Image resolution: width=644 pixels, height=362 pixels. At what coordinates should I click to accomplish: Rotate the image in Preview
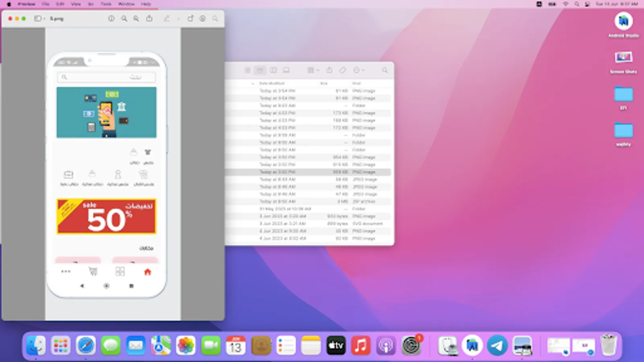[190, 19]
